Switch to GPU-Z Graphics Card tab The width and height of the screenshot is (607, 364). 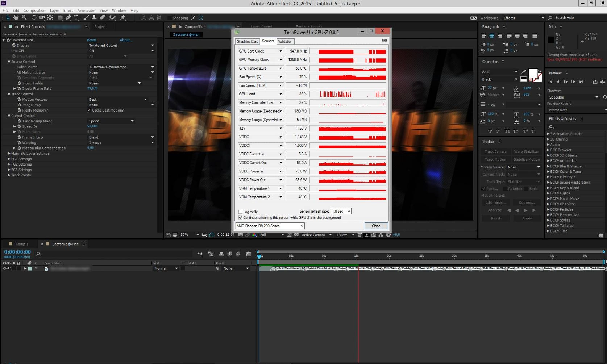pos(247,41)
